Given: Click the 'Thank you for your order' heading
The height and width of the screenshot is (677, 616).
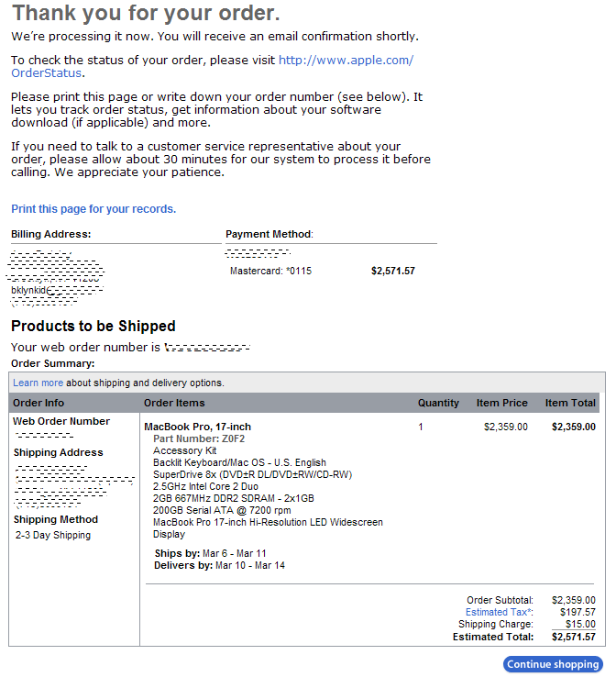Looking at the screenshot, I should (146, 14).
